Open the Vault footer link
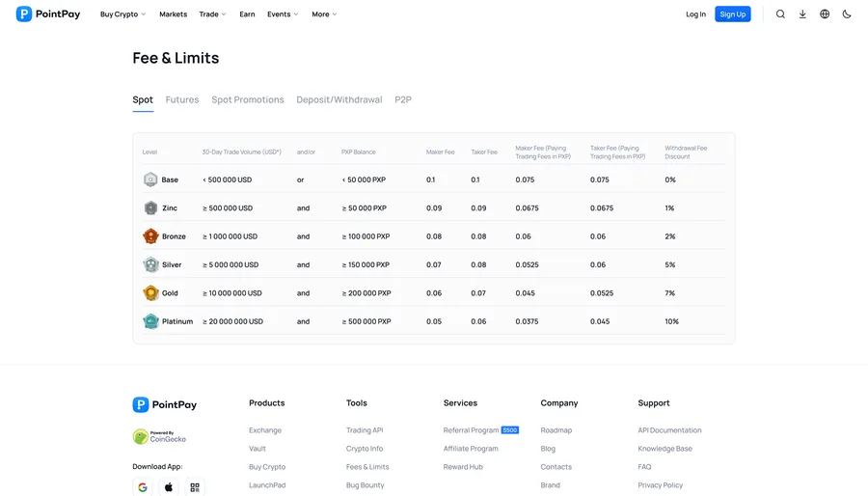Viewport: 868px width, 496px height. point(258,449)
